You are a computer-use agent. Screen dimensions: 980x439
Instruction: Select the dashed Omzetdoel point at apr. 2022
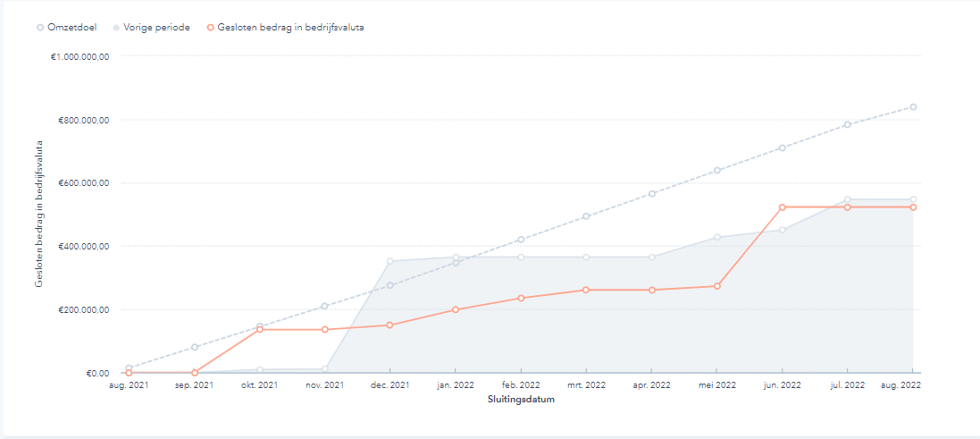[x=652, y=194]
